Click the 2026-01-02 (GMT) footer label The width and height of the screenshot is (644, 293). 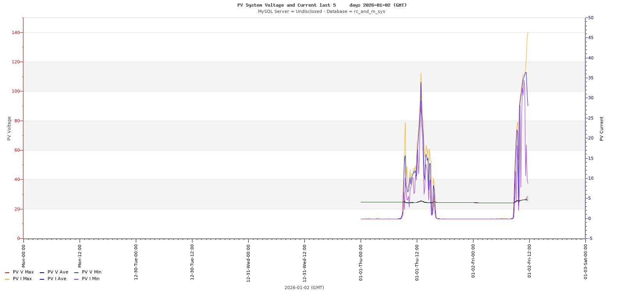tap(304, 288)
